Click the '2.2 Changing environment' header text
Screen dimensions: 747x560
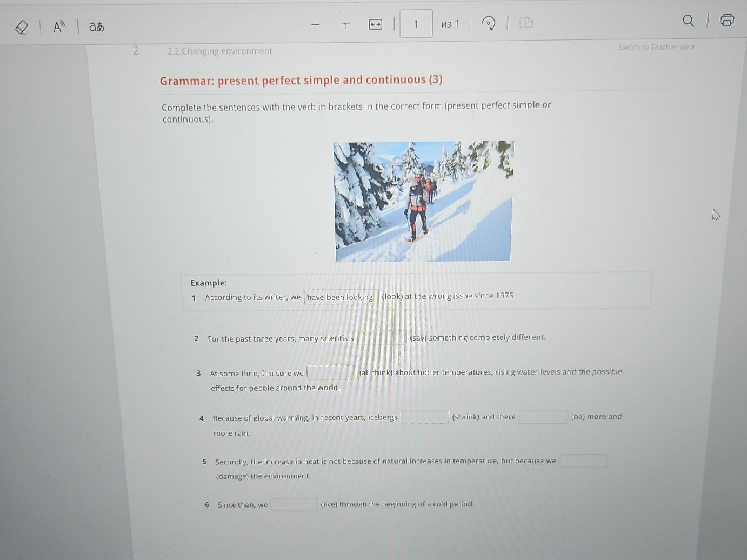click(x=219, y=51)
